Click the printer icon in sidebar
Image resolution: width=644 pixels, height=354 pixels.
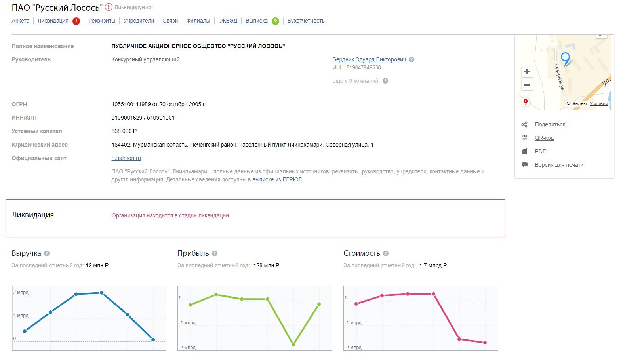coord(524,165)
